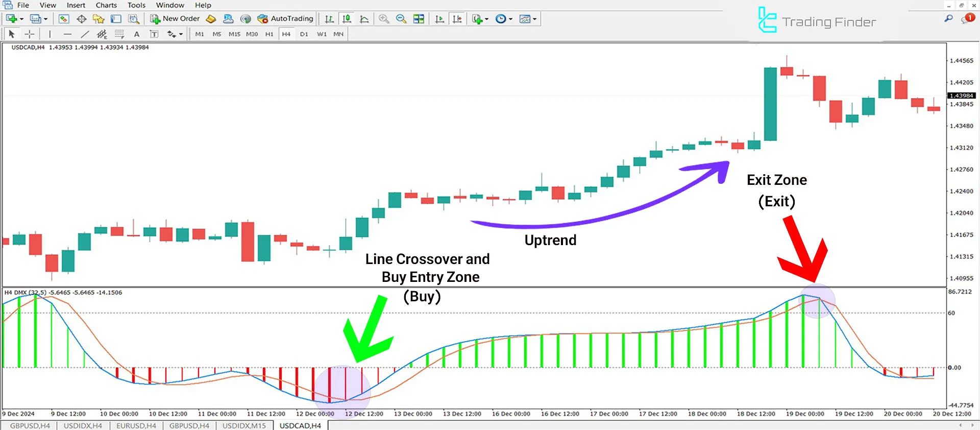
Task: Open the Profiles toolbar icon
Action: click(35, 19)
